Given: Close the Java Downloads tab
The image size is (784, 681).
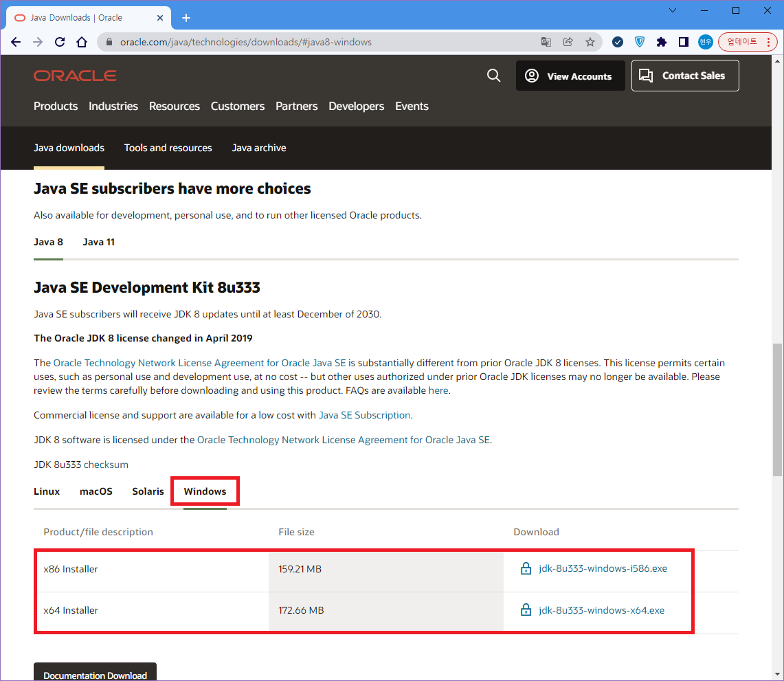Looking at the screenshot, I should (160, 18).
